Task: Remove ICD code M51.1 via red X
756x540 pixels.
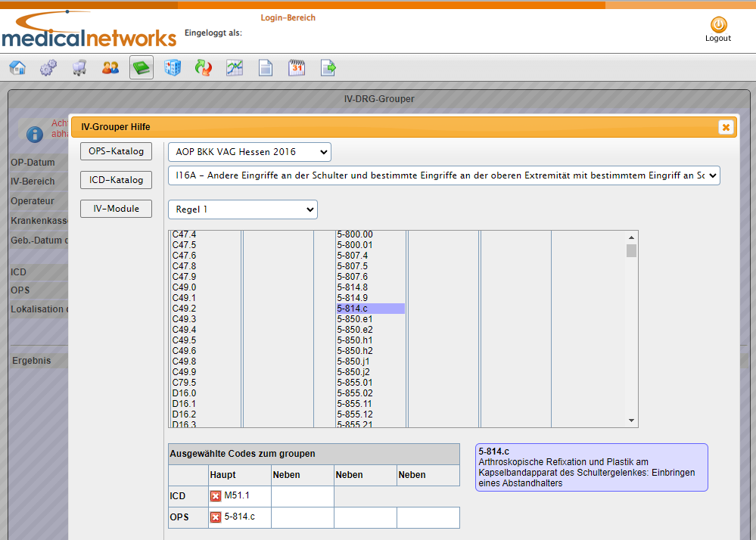Action: (216, 495)
